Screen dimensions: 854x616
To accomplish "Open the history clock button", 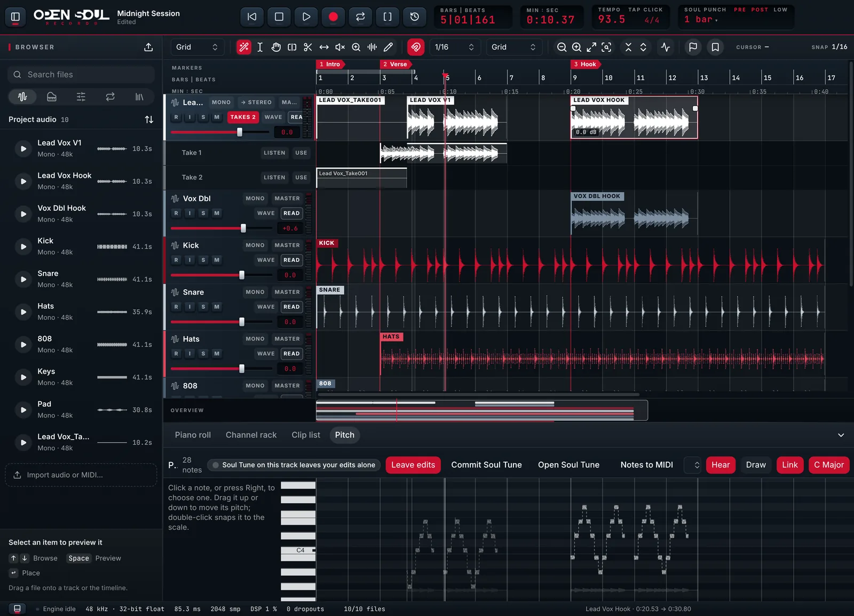I will 414,17.
